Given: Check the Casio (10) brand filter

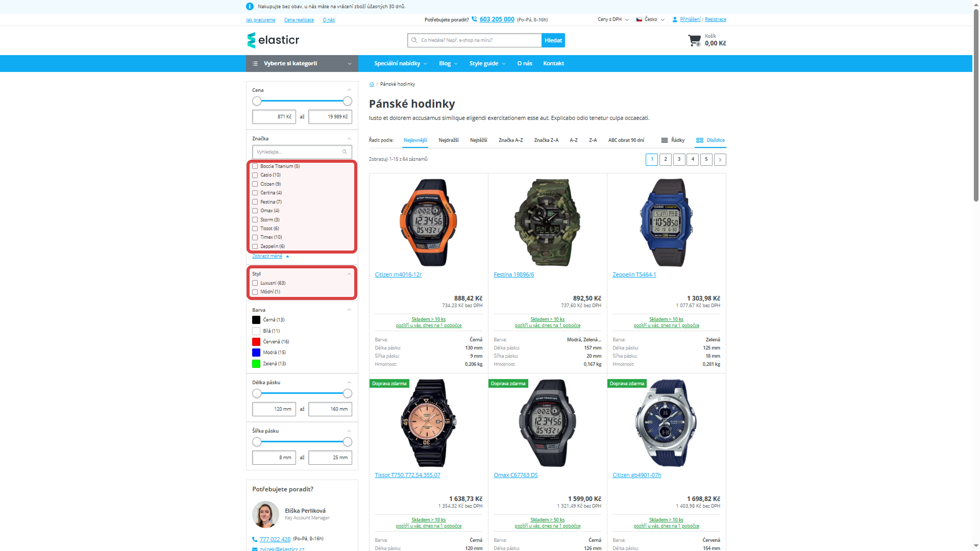Looking at the screenshot, I should tap(255, 175).
